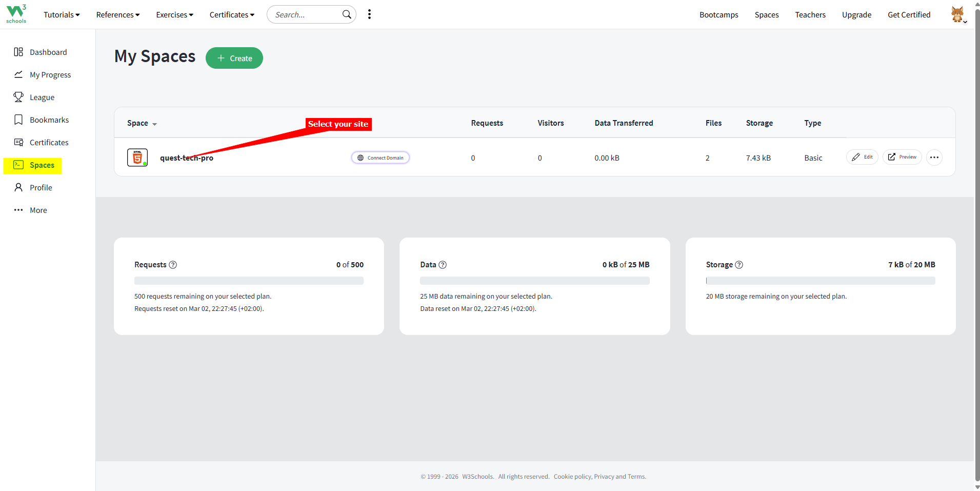Open the user avatar menu

[x=957, y=14]
